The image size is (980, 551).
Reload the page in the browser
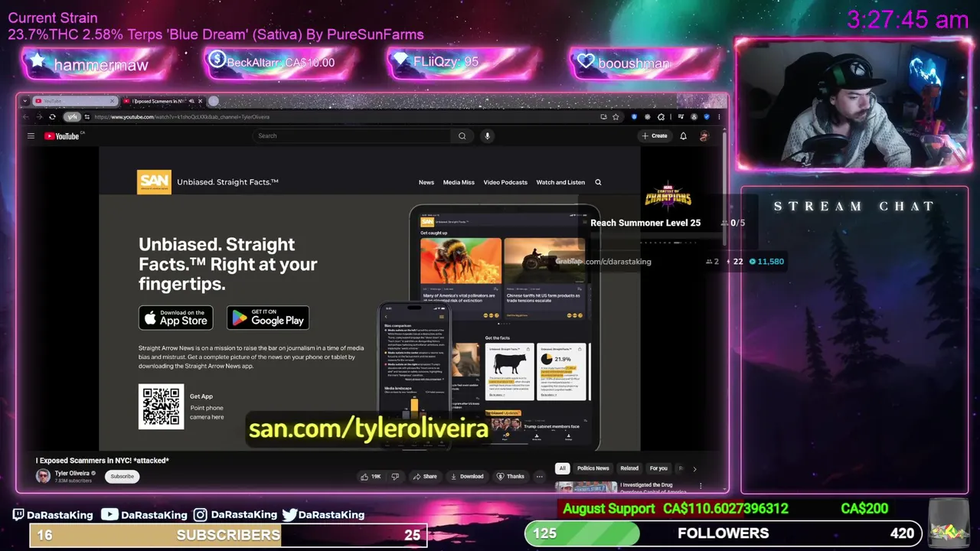point(52,117)
